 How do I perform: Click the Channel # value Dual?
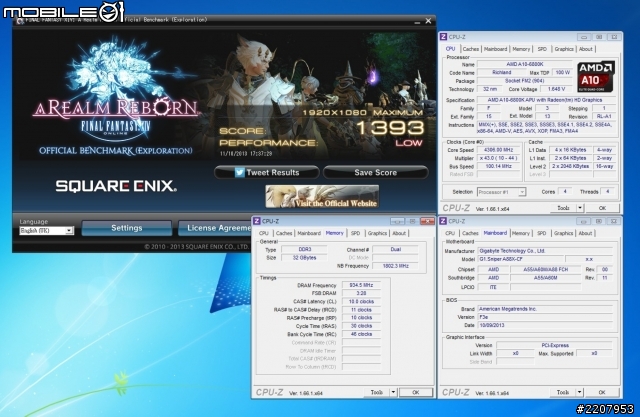click(395, 249)
